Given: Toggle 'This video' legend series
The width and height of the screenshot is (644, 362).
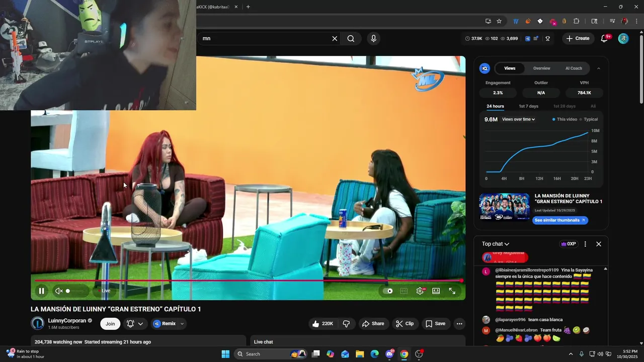Looking at the screenshot, I should 565,119.
